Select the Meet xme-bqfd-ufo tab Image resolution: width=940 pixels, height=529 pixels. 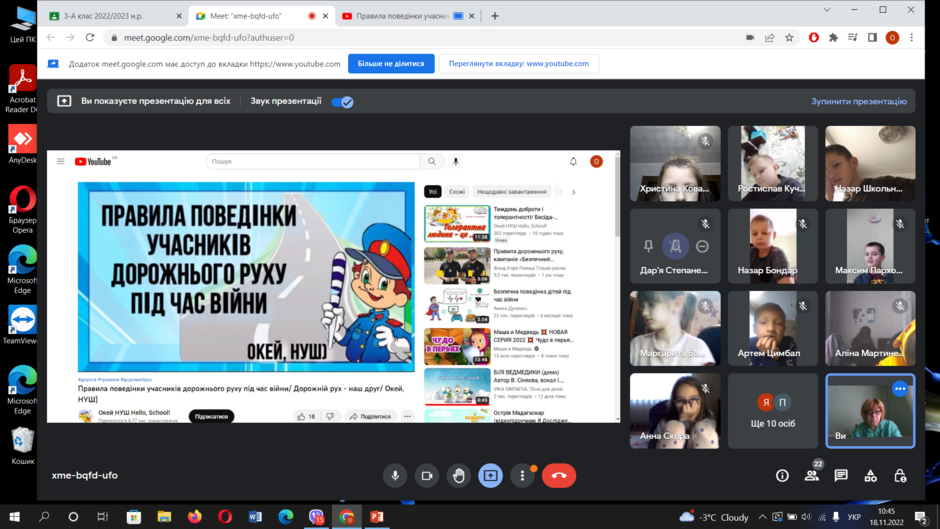[x=261, y=16]
